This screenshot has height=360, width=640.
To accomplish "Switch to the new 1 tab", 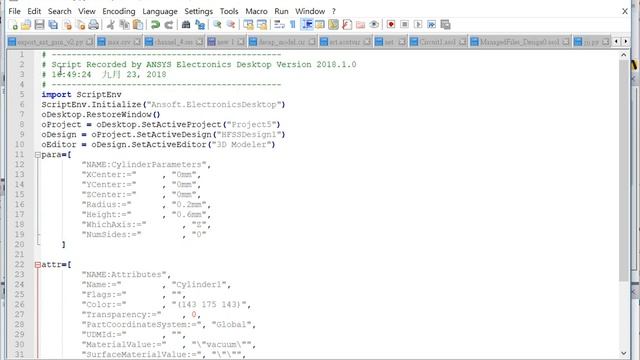I will pyautogui.click(x=225, y=42).
